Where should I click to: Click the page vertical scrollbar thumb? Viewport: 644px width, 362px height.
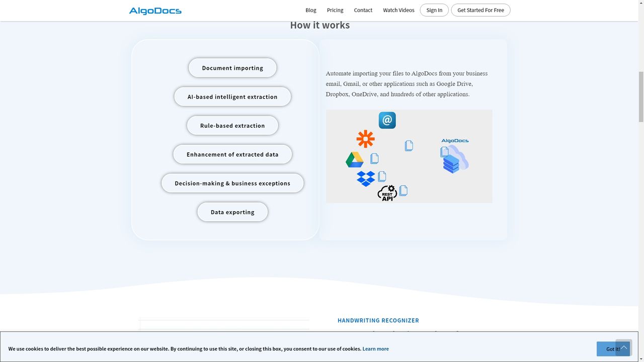[640, 97]
